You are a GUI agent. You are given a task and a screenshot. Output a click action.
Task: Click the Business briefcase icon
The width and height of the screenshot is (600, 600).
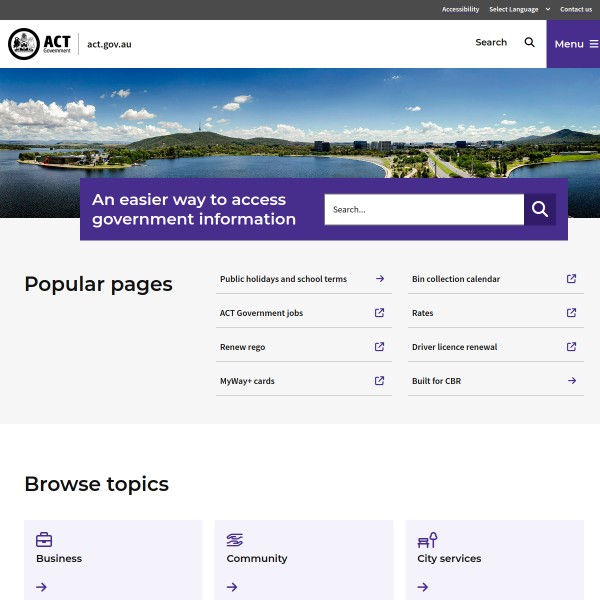pyautogui.click(x=44, y=540)
